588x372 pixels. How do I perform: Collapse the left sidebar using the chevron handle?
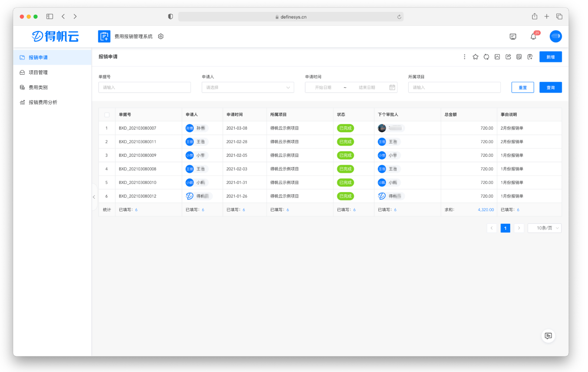click(94, 197)
